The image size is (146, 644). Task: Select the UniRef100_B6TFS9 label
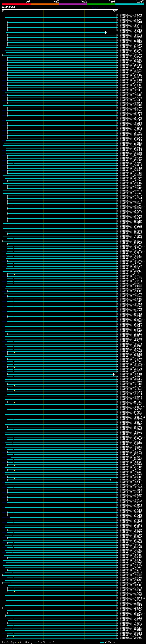[x=131, y=583]
